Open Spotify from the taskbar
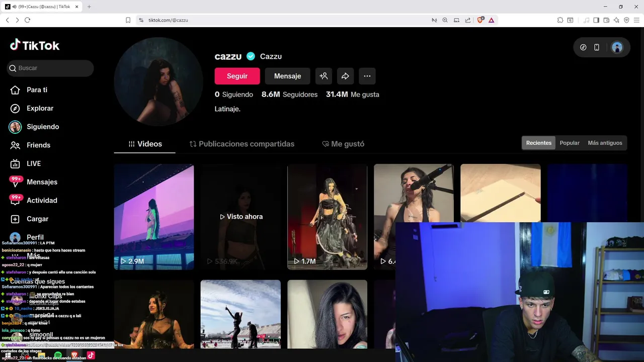The width and height of the screenshot is (644, 362). [58, 355]
